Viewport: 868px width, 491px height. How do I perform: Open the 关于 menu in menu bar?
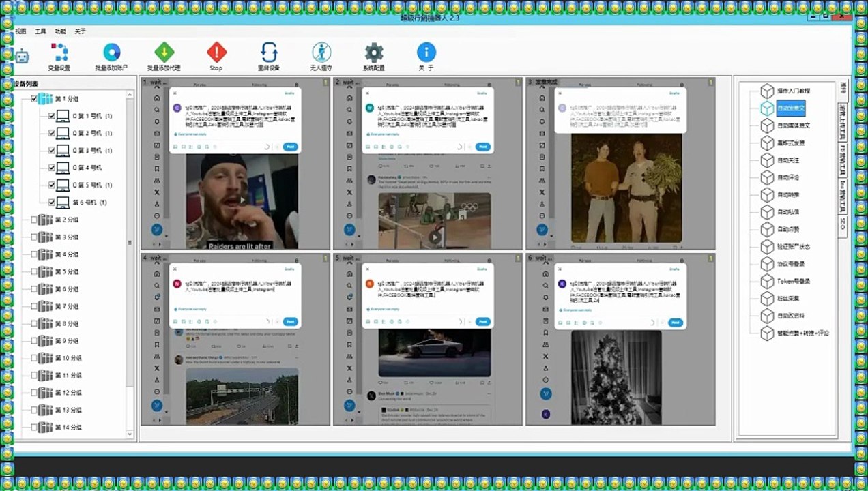point(80,31)
